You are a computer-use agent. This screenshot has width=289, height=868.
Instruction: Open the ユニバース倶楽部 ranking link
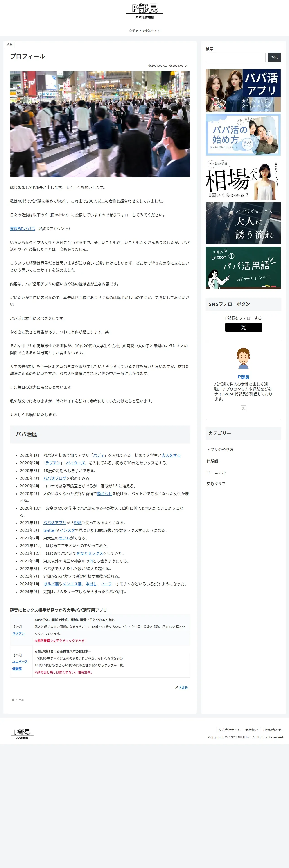[20, 665]
